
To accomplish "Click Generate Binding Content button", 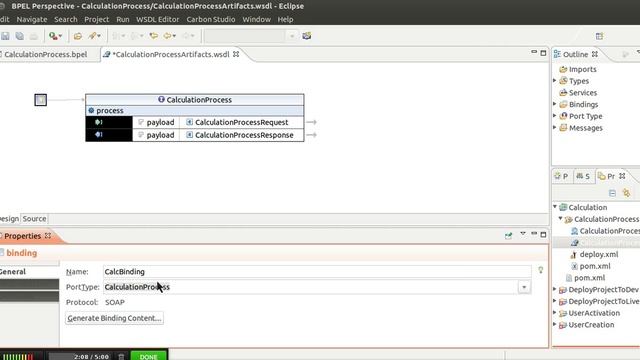I will (x=114, y=318).
